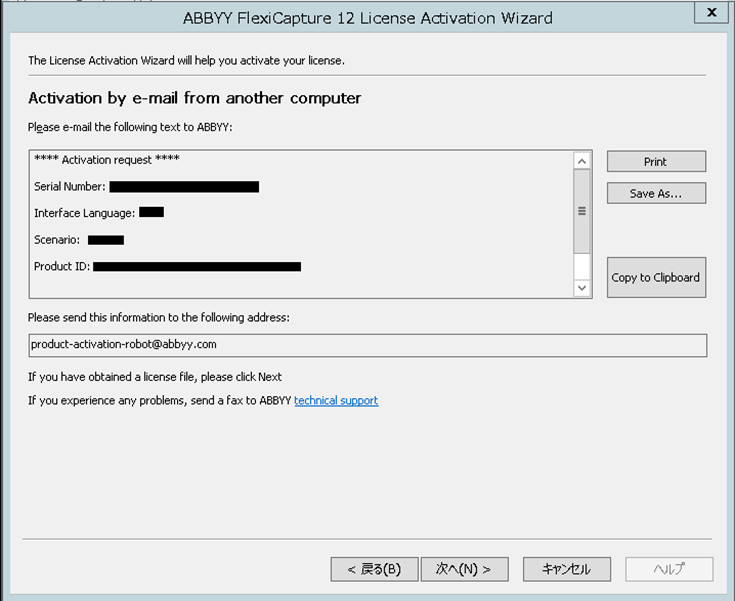Click the scroll down arrow of request text
The image size is (735, 601).
582,288
